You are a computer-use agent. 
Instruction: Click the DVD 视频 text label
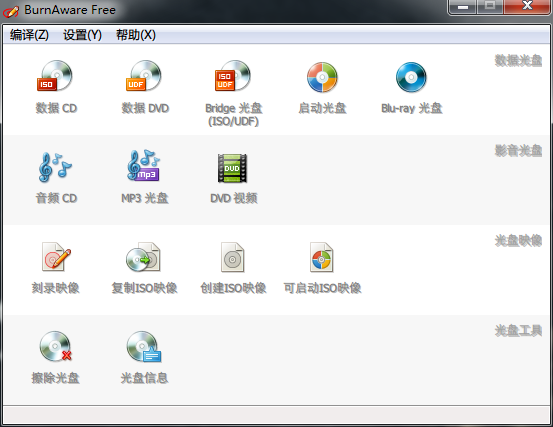234,198
